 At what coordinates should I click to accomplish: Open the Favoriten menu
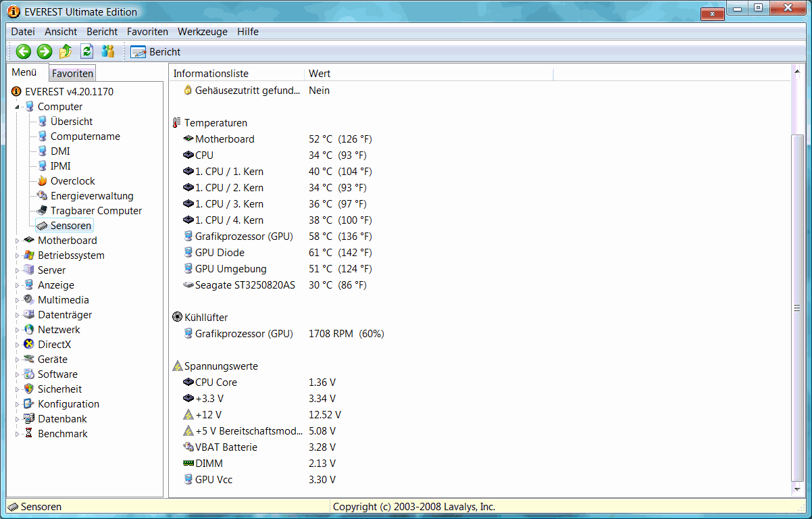[x=147, y=32]
